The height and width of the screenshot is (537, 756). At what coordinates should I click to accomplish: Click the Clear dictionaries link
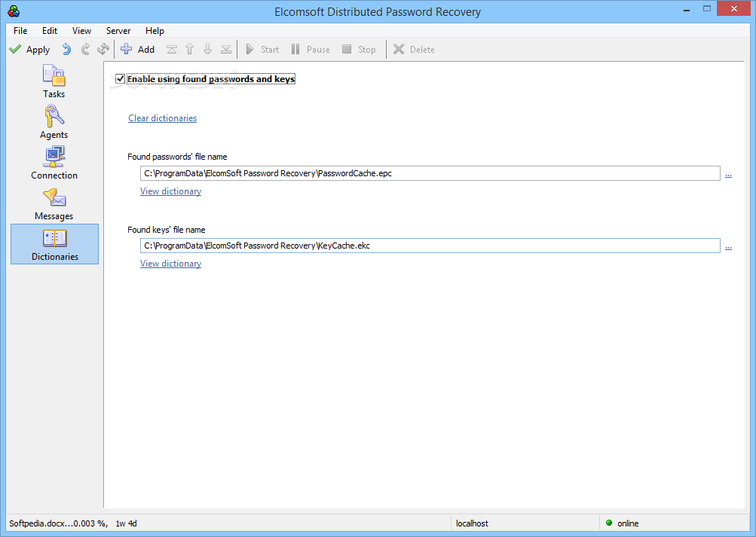point(163,118)
